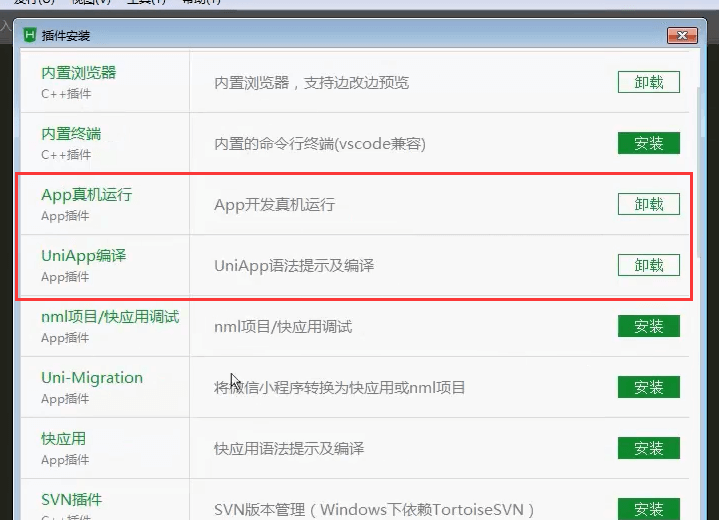Click description 将微信小程序转换为快应用或nml项目
This screenshot has width=719, height=520.
pos(339,388)
